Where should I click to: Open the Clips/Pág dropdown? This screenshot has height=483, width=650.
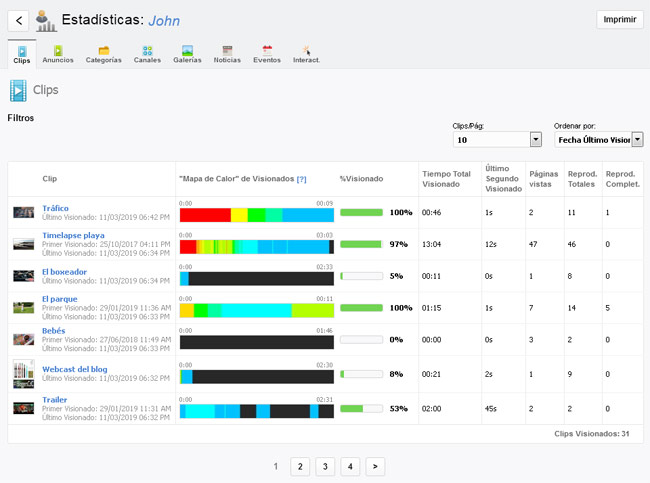[497, 140]
